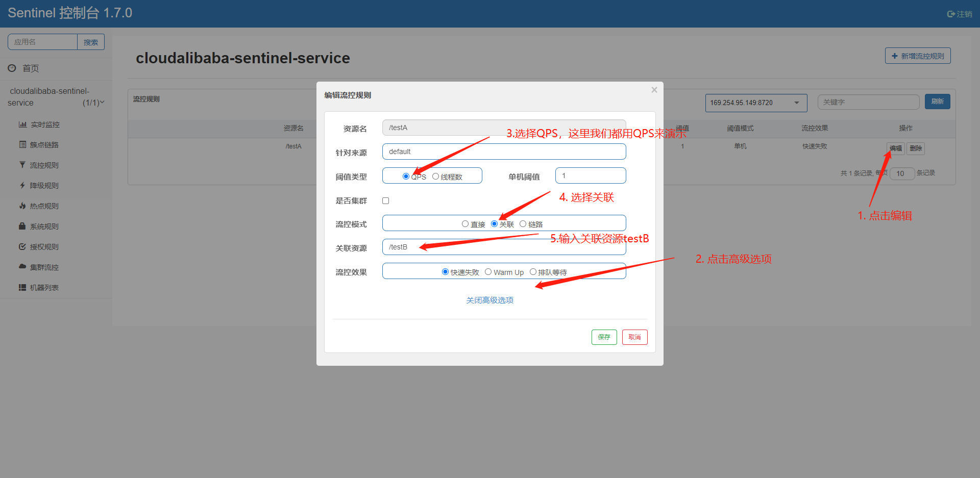Click the 新增流控规则 button
This screenshot has height=478, width=980.
click(x=918, y=56)
